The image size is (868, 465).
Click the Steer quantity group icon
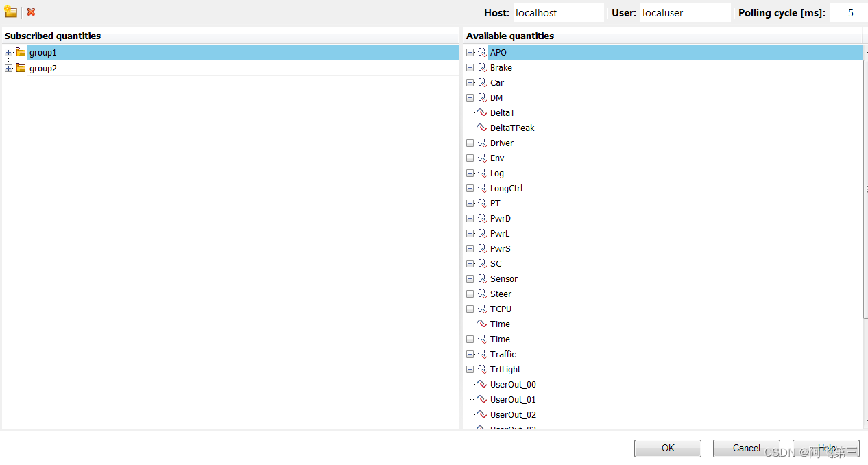(482, 294)
